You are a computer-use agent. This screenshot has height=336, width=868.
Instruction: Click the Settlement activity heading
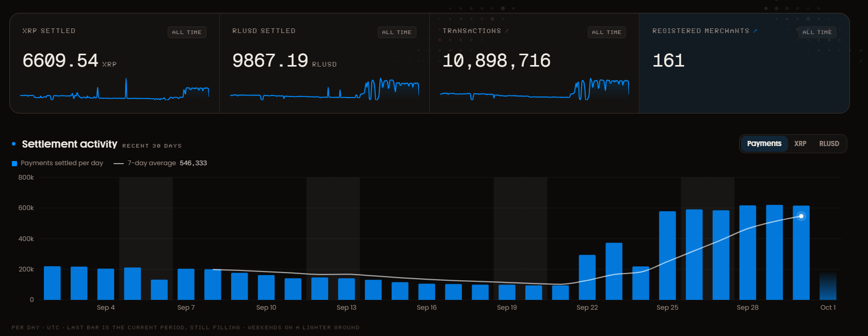(70, 144)
